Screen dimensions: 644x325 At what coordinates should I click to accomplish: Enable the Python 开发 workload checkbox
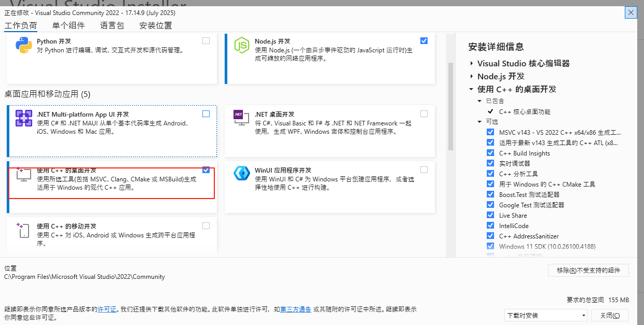206,40
